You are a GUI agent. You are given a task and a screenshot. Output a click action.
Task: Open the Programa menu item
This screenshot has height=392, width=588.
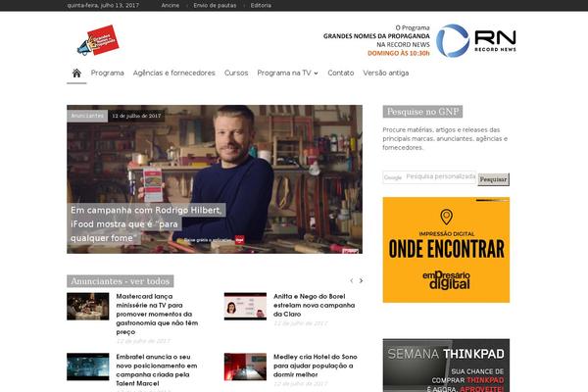point(107,73)
